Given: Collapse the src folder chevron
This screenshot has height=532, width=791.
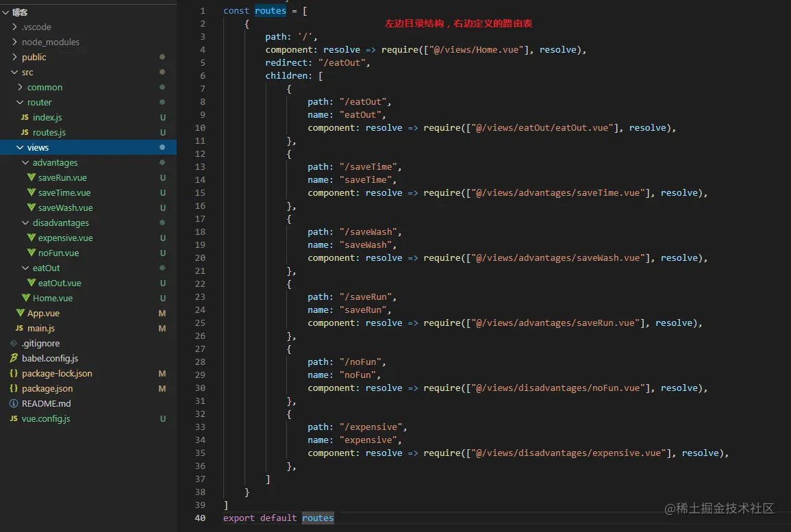Looking at the screenshot, I should pos(14,72).
